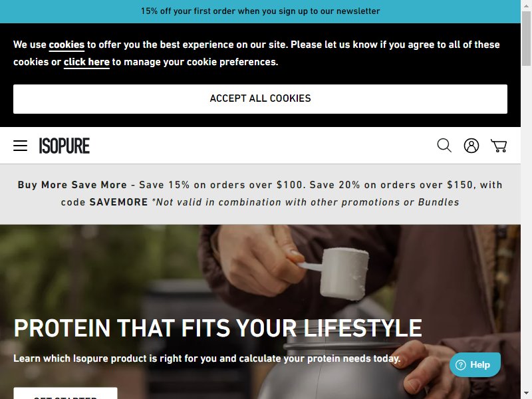This screenshot has height=399, width=532.
Task: Click the Isopure logo
Action: [x=65, y=146]
